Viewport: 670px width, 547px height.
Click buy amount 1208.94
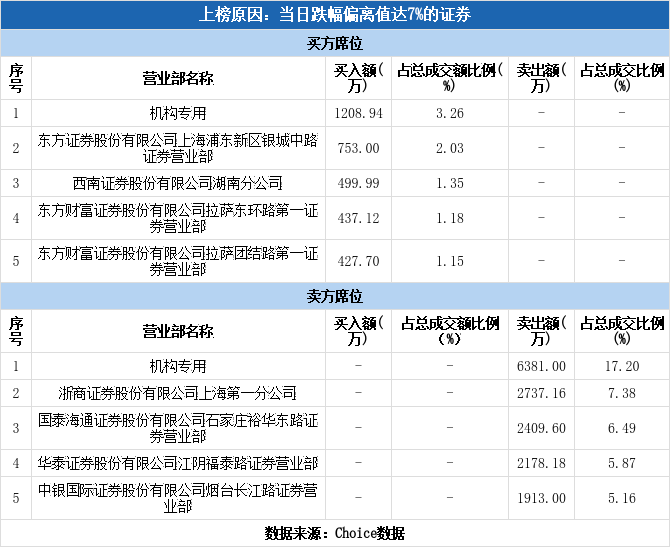[359, 113]
